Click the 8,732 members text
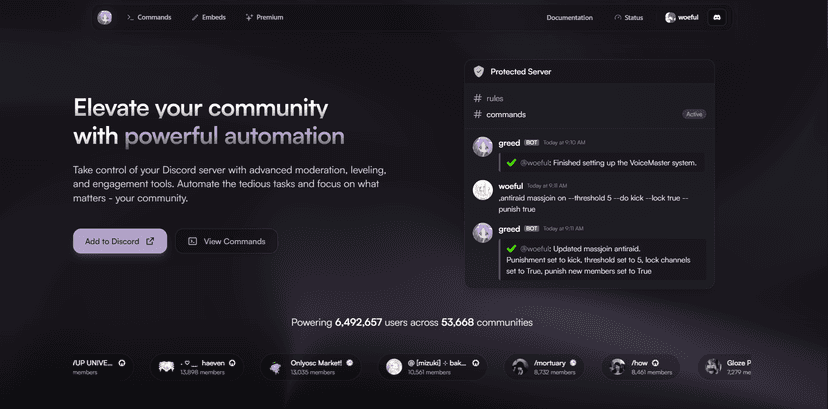Image resolution: width=828 pixels, height=409 pixels. pos(552,372)
